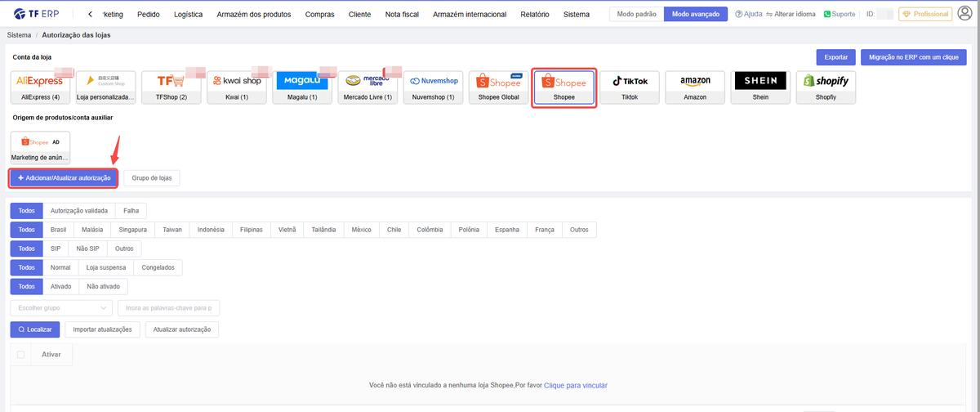Click Migração no ERP com um clique
Viewport: 980px width, 412px height.
[x=913, y=57]
